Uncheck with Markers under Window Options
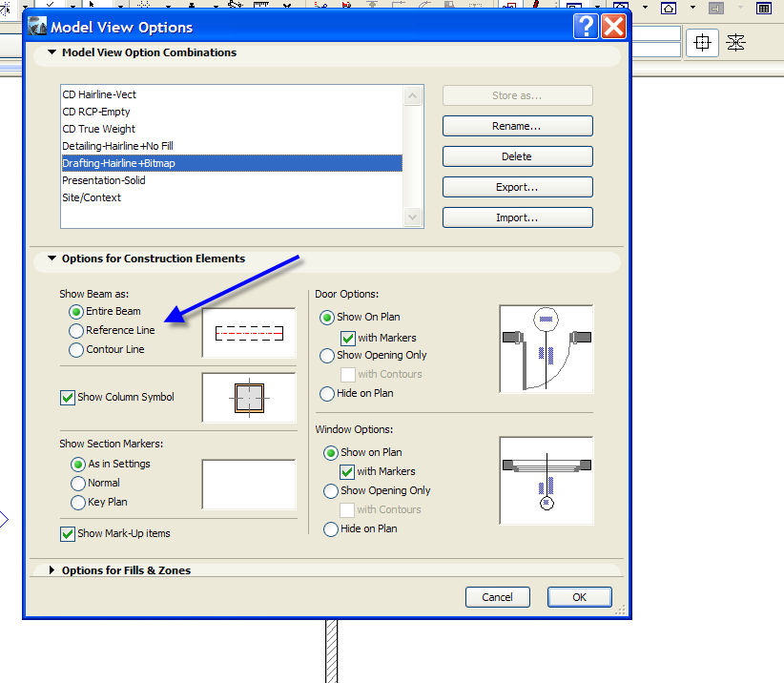The height and width of the screenshot is (683, 784). tap(347, 471)
